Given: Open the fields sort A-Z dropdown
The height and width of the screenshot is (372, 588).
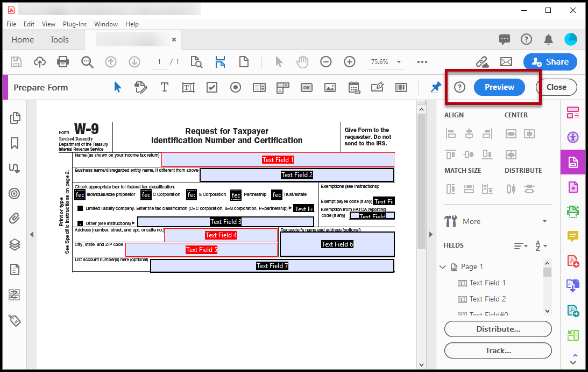Looking at the screenshot, I should (x=541, y=246).
